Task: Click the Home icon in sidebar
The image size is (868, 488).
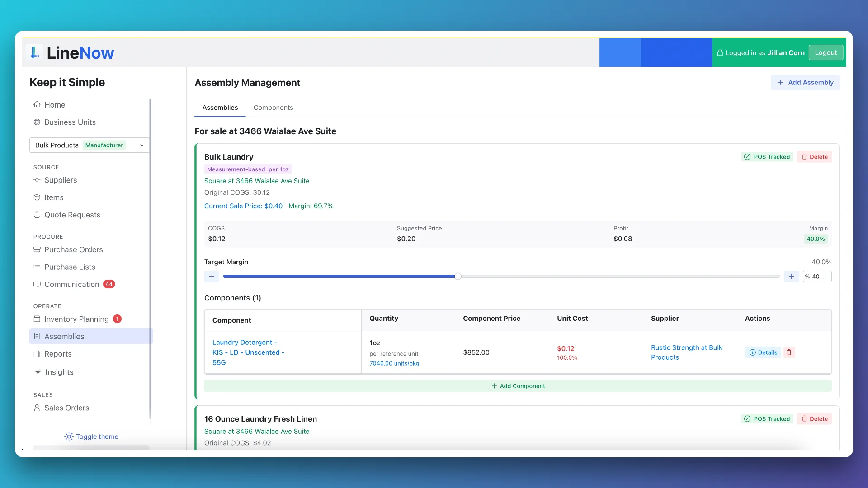Action: (37, 104)
